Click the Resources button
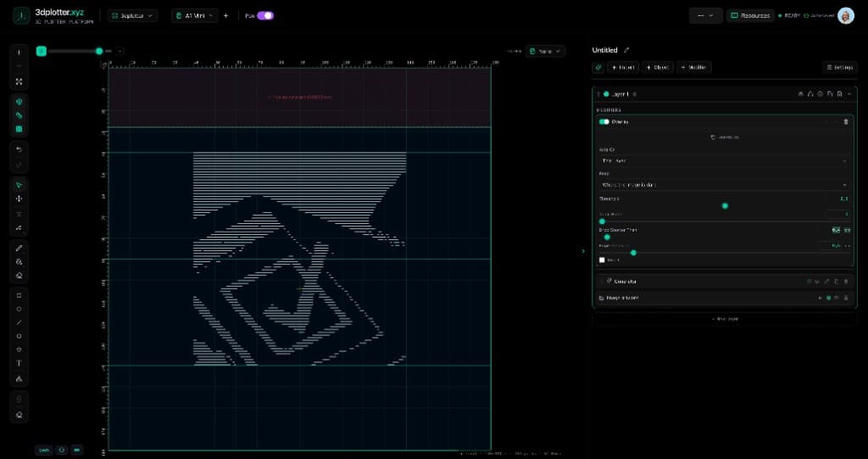Viewport: 868px width, 459px height. click(751, 15)
